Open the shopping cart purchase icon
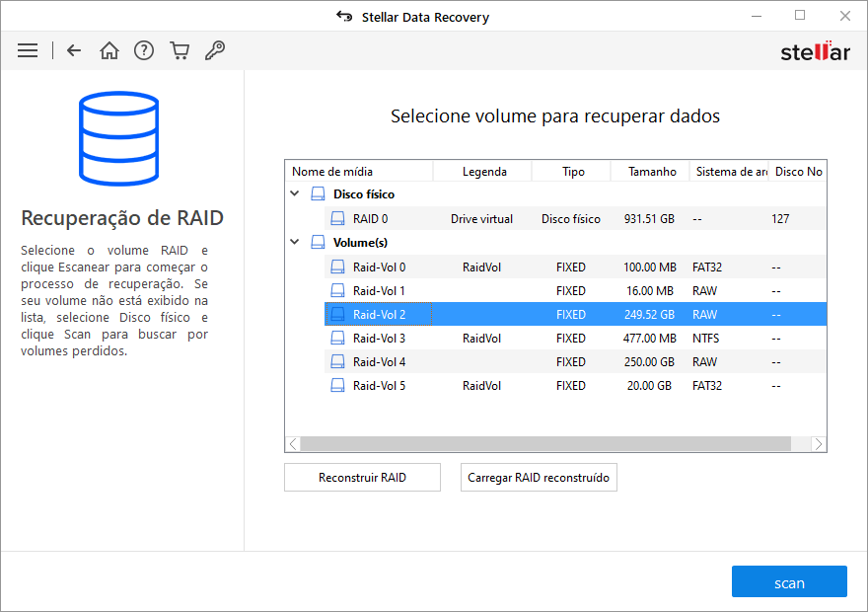The width and height of the screenshot is (868, 612). pos(180,50)
